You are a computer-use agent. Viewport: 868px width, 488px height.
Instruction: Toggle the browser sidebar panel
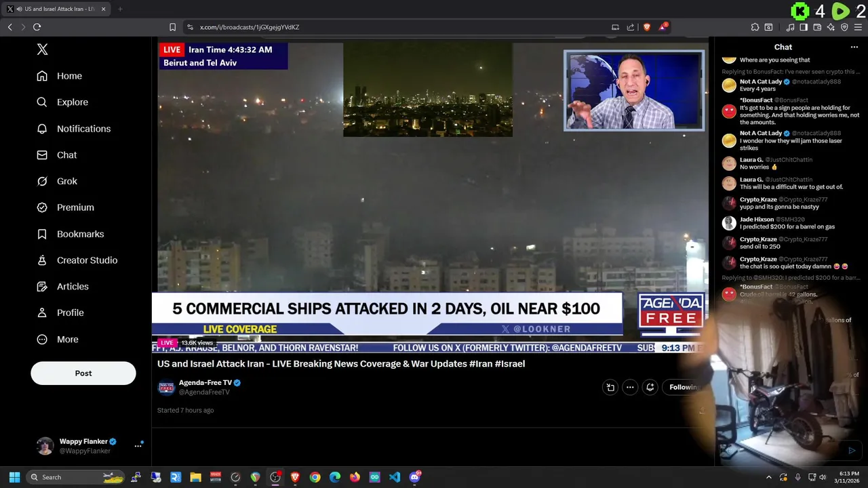[x=804, y=27]
